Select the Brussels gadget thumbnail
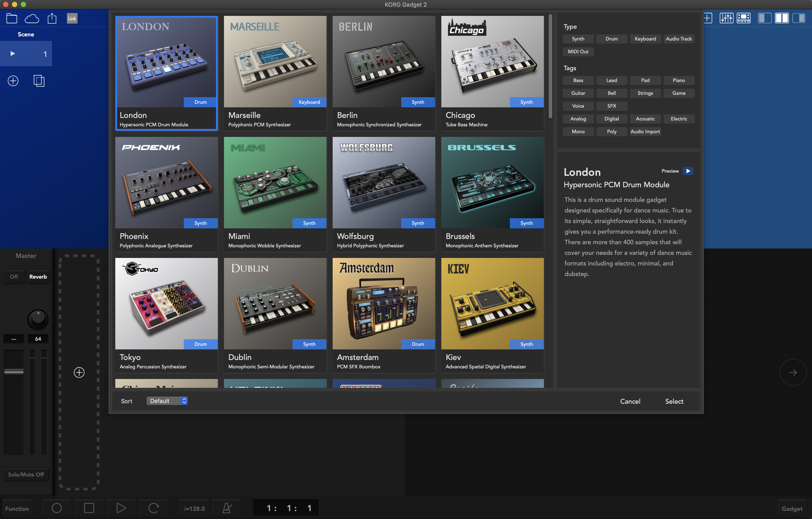This screenshot has width=812, height=519. pyautogui.click(x=492, y=182)
